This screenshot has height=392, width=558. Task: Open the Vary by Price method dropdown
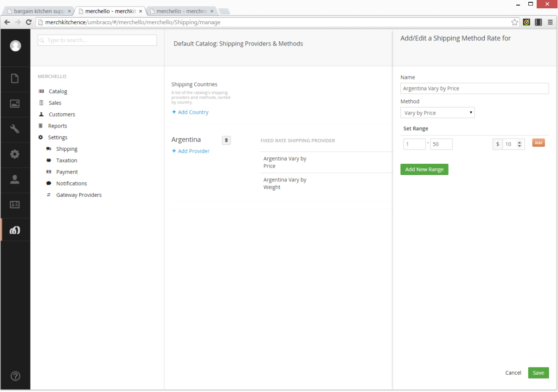click(x=437, y=113)
